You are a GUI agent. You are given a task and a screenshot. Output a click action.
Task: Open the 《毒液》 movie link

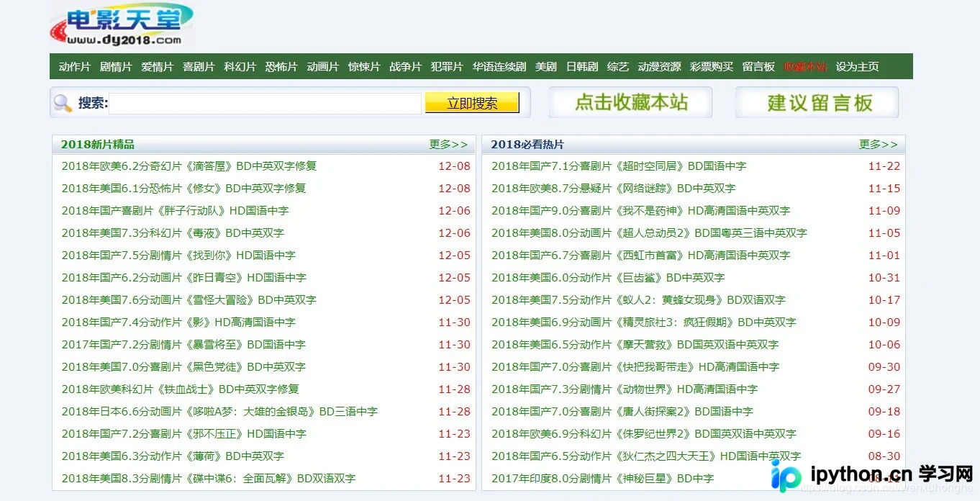(173, 233)
